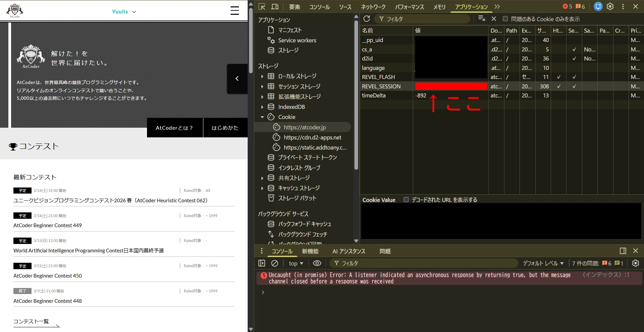Focus the console フィルタ input field
Image resolution: width=644 pixels, height=332 pixels.
424,263
